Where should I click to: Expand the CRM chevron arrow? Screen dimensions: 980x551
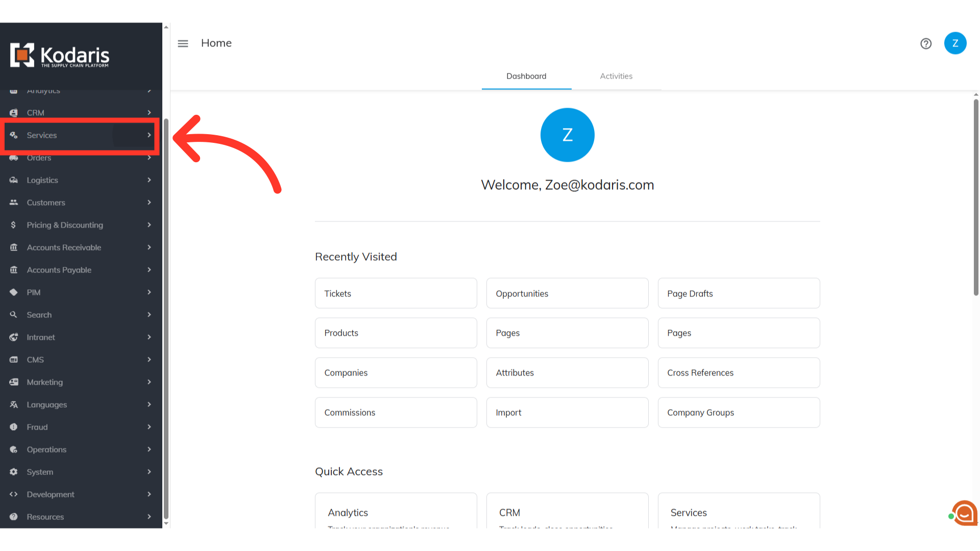click(x=149, y=113)
